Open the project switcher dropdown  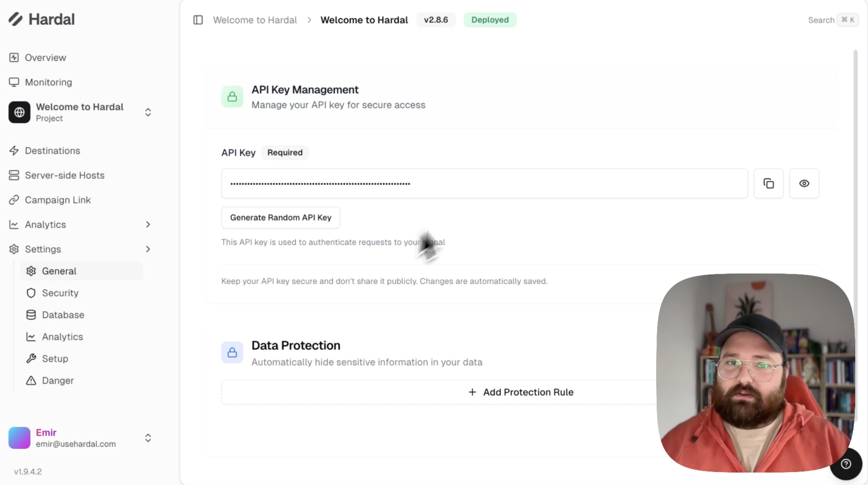tap(147, 112)
